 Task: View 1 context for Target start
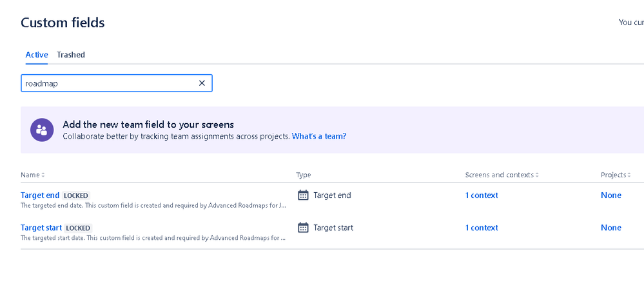click(482, 228)
